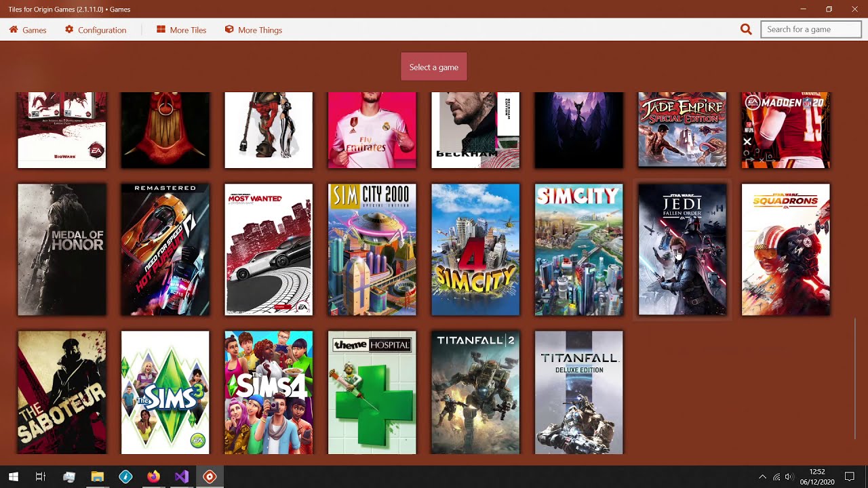The image size is (868, 488).
Task: Focus the Search for a game field
Action: point(811,29)
